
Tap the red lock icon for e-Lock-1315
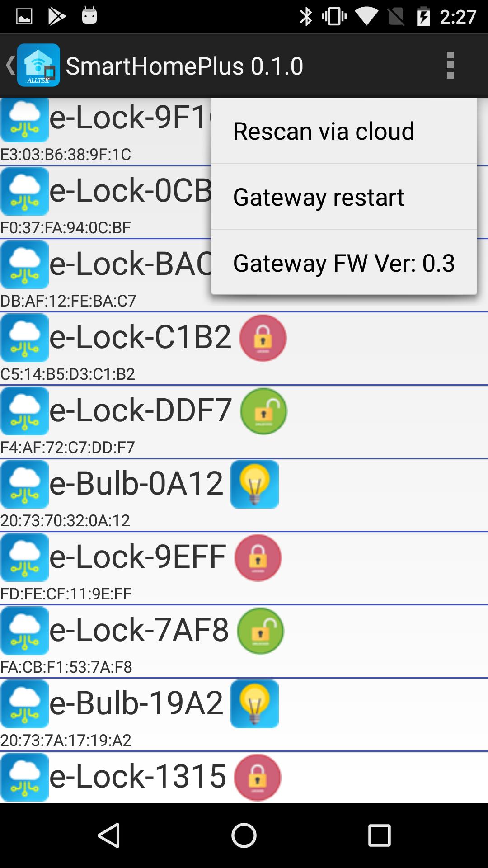pyautogui.click(x=258, y=777)
